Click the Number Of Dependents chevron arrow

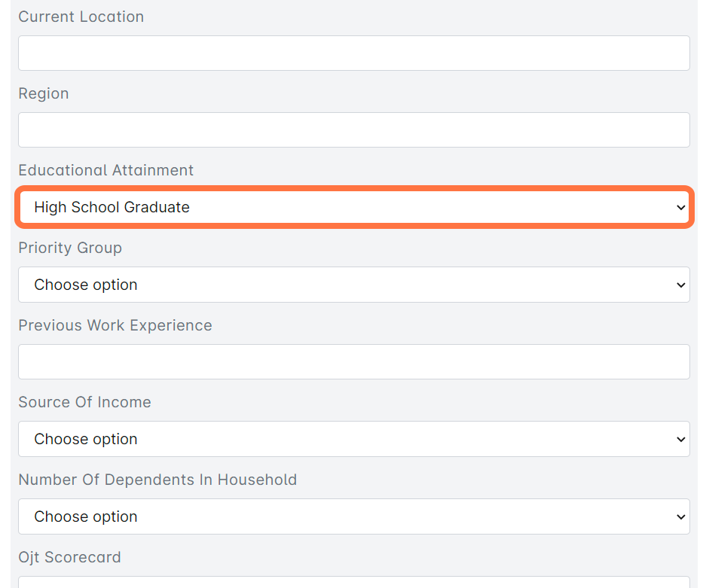(x=680, y=517)
